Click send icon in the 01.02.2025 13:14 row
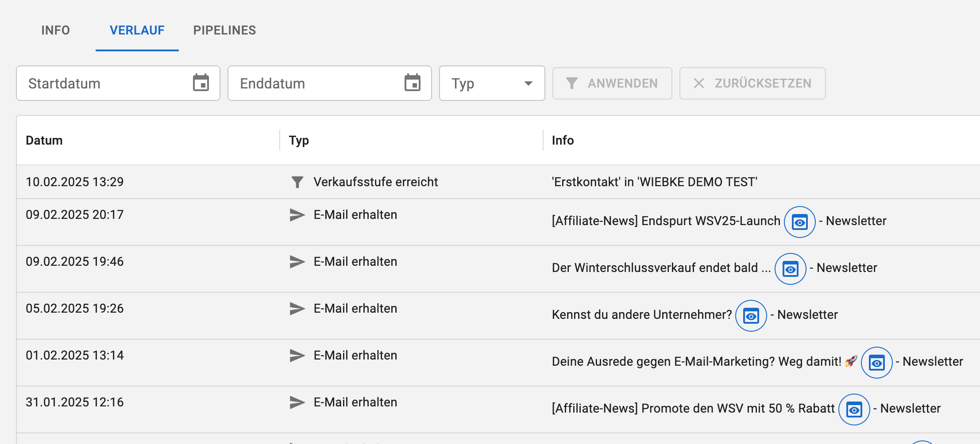This screenshot has height=444, width=980. click(297, 356)
